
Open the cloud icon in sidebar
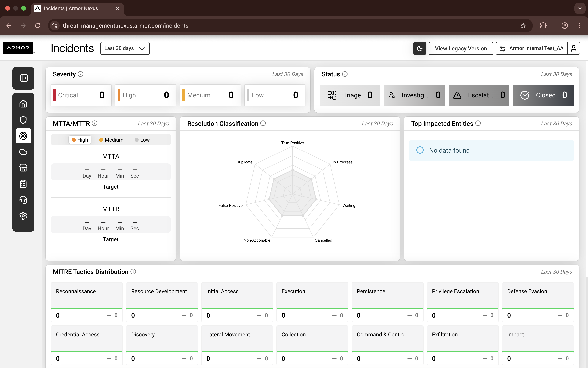pyautogui.click(x=23, y=152)
